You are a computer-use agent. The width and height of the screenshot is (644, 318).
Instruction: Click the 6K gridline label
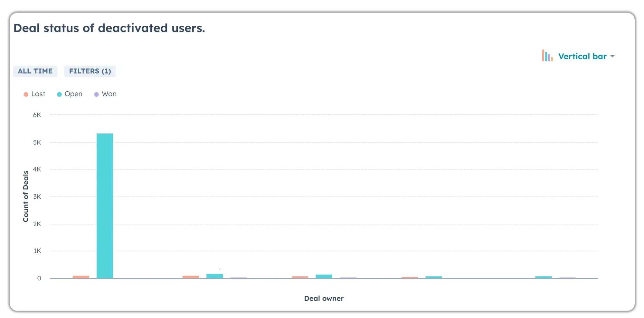coord(38,115)
